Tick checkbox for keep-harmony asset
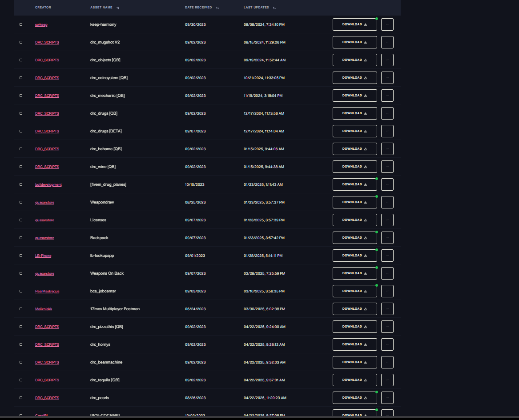519x420 pixels. pyautogui.click(x=21, y=24)
